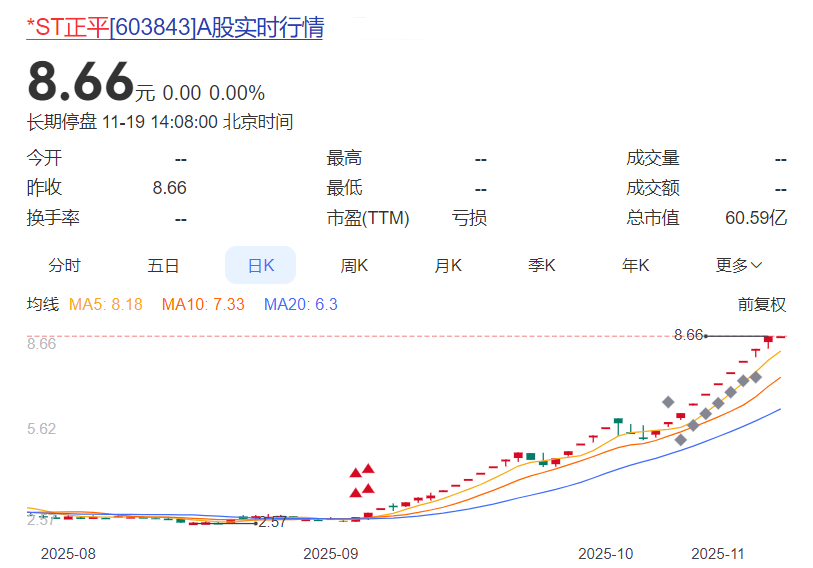Viewport: 813px width, 568px height.
Task: Select the 周K chart tab
Action: [x=354, y=266]
